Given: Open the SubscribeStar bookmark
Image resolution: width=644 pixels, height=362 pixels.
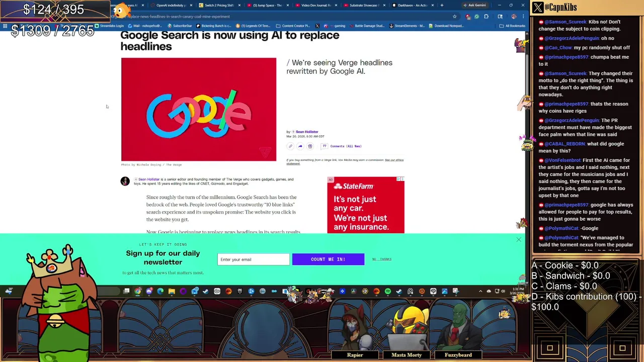Looking at the screenshot, I should (180, 26).
